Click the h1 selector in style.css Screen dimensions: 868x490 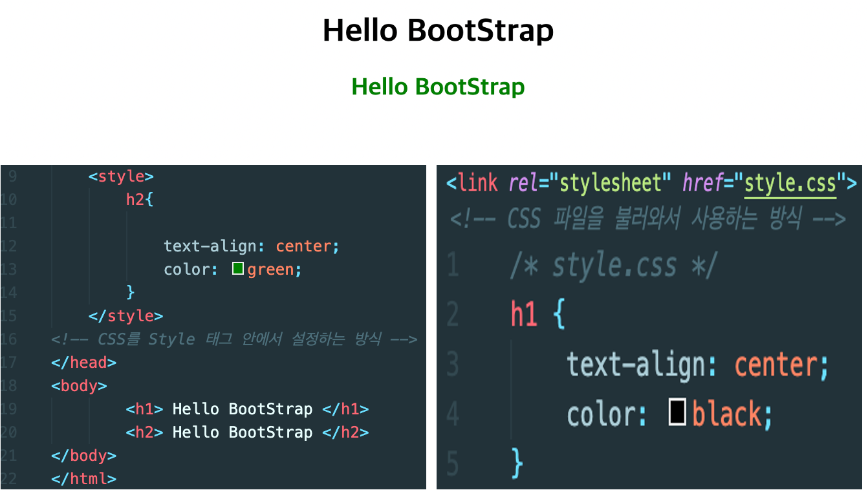pyautogui.click(x=524, y=315)
